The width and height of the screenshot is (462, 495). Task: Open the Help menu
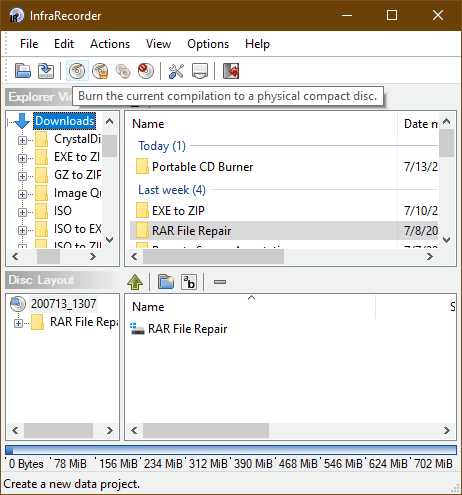(x=257, y=44)
